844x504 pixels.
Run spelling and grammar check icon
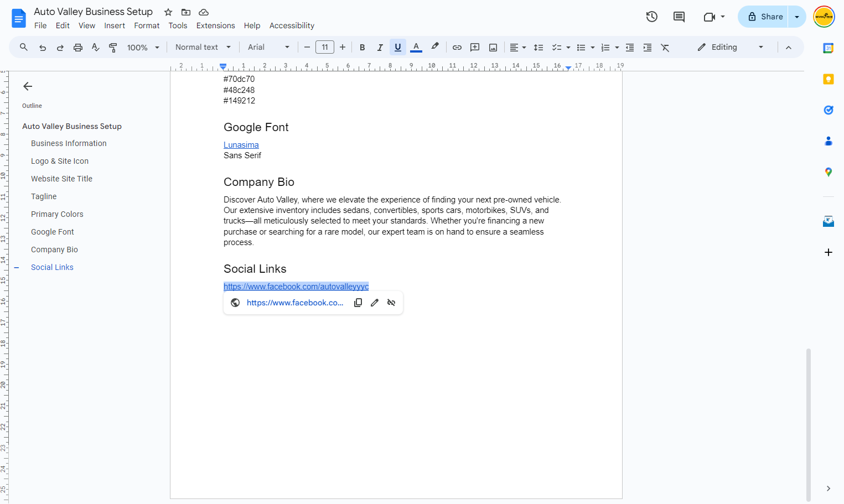click(96, 48)
